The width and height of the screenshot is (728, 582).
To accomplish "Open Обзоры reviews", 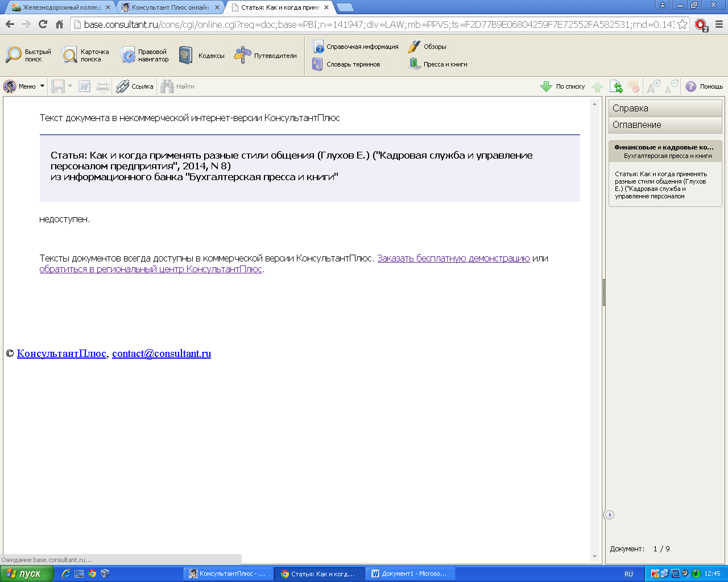I will [427, 47].
